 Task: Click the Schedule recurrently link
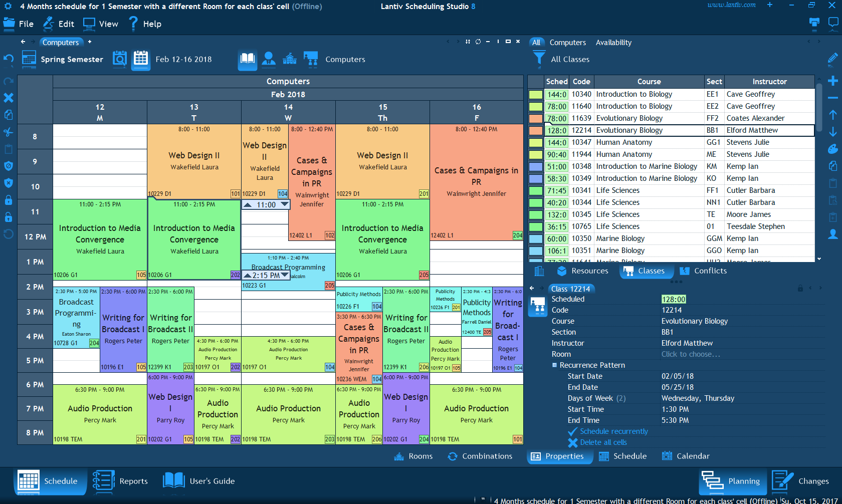[x=613, y=431]
